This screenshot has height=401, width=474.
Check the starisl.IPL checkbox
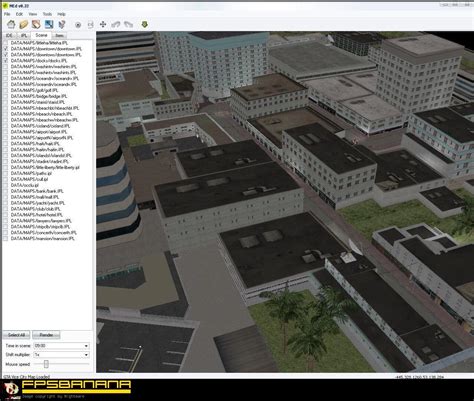(x=6, y=102)
